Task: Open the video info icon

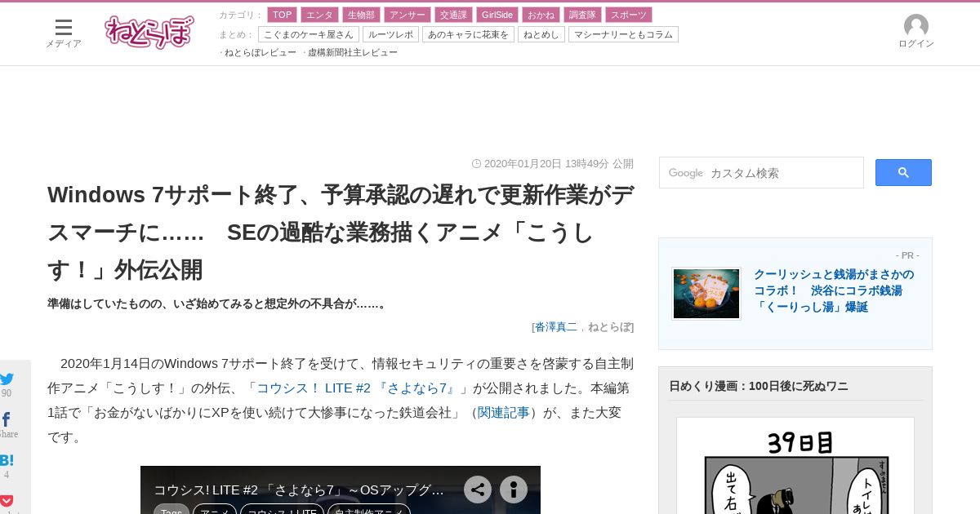Action: point(514,490)
